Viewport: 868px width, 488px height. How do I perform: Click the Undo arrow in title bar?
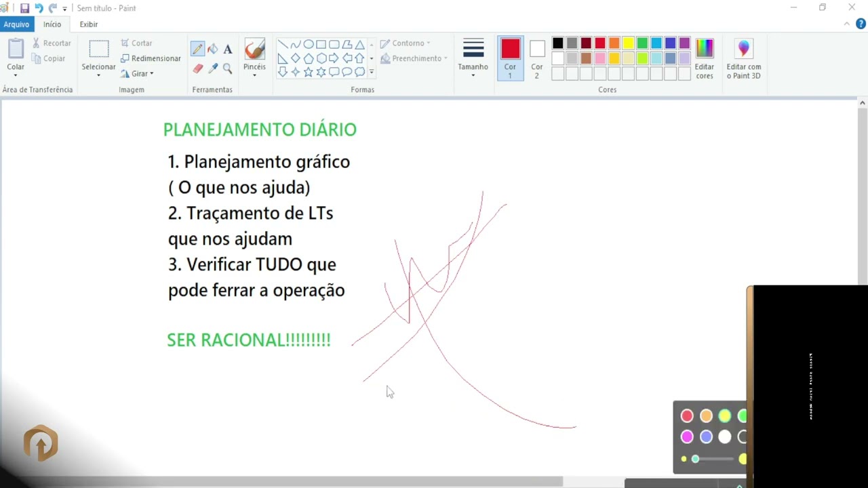coord(39,8)
